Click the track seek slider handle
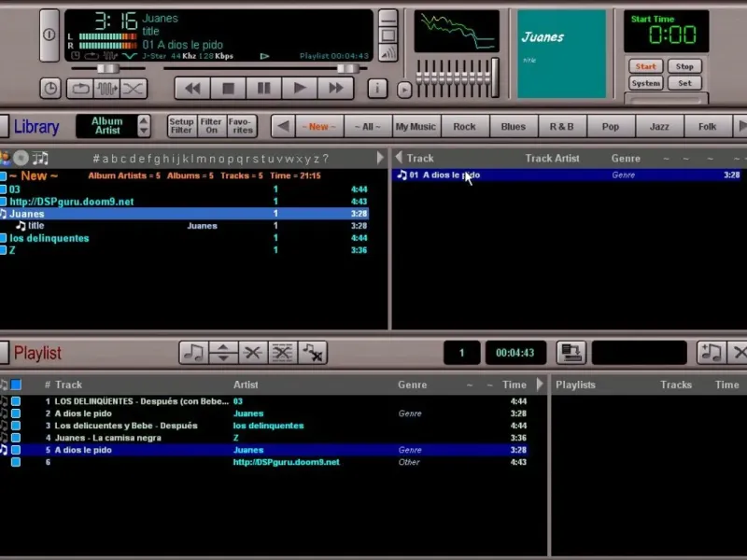 point(347,68)
